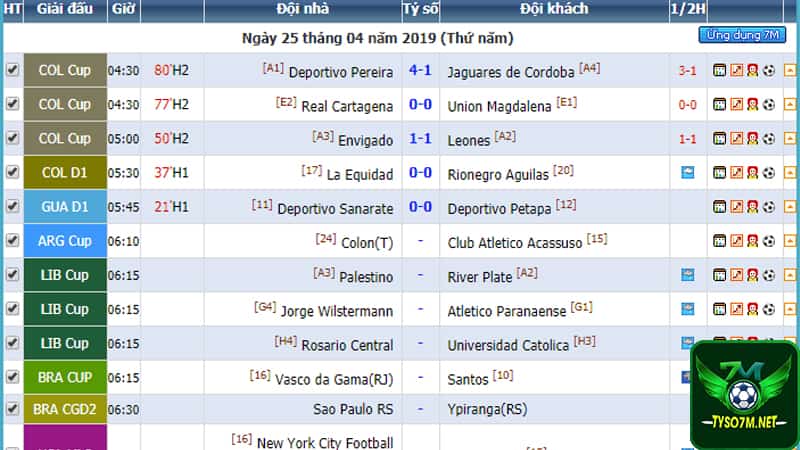Screen dimensions: 800x450
Task: Uncheck the BRA CUP Vasco da Gama checkbox
Action: pyautogui.click(x=12, y=377)
